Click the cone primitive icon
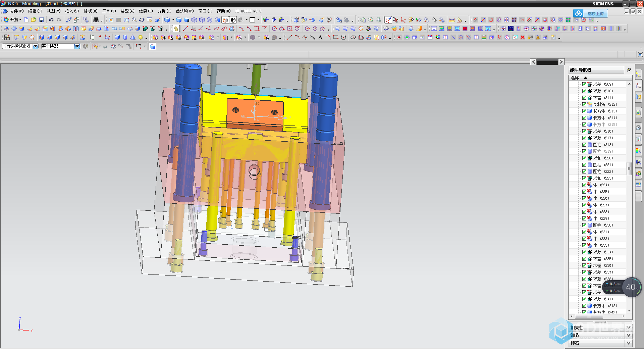644x349 pixels. (133, 37)
